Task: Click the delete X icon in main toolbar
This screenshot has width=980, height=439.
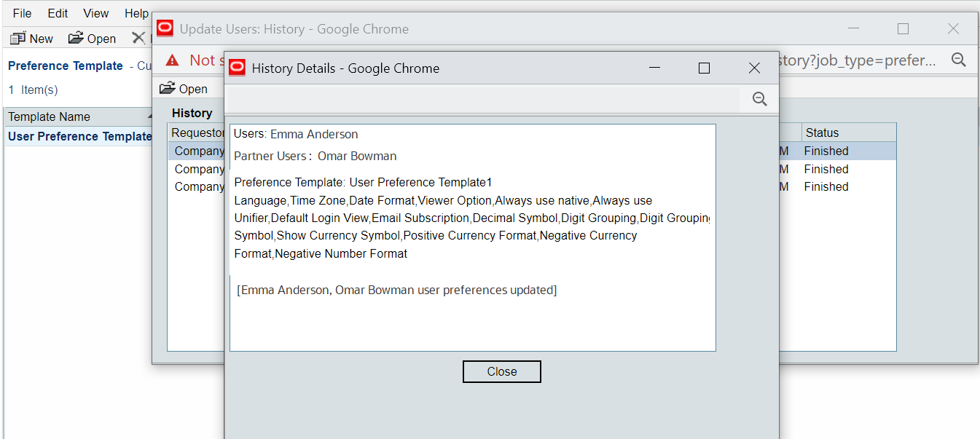Action: pos(138,38)
